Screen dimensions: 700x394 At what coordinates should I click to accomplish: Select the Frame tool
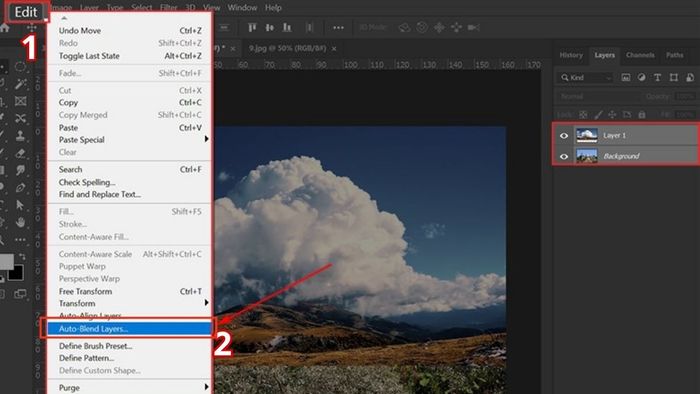21,101
